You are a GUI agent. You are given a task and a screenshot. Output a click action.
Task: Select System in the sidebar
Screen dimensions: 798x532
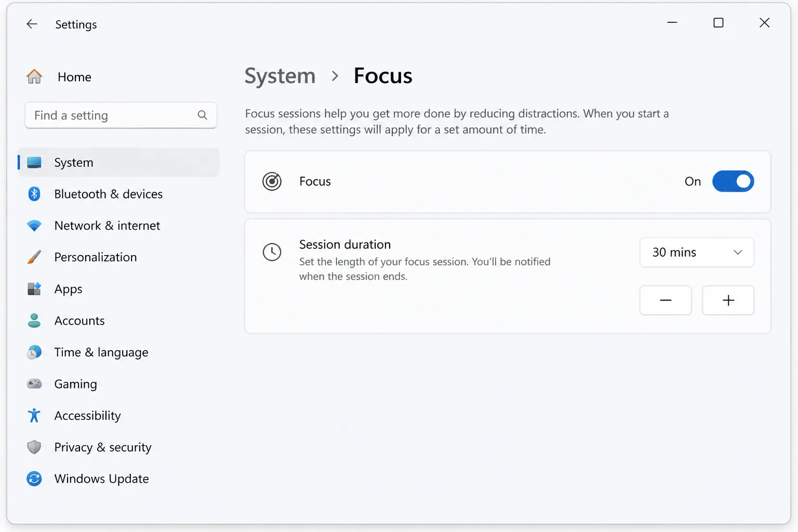tap(118, 163)
